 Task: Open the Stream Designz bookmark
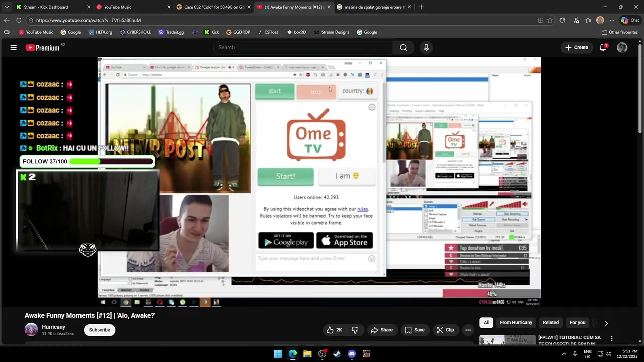click(332, 32)
